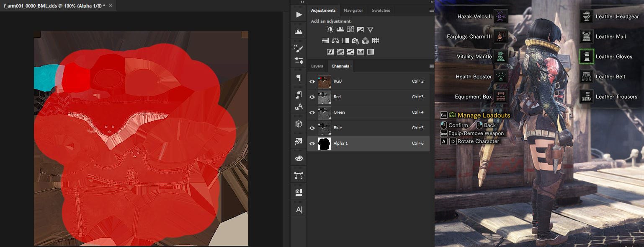Select the Leather Headgear slot icon
This screenshot has width=644, height=247.
587,16
